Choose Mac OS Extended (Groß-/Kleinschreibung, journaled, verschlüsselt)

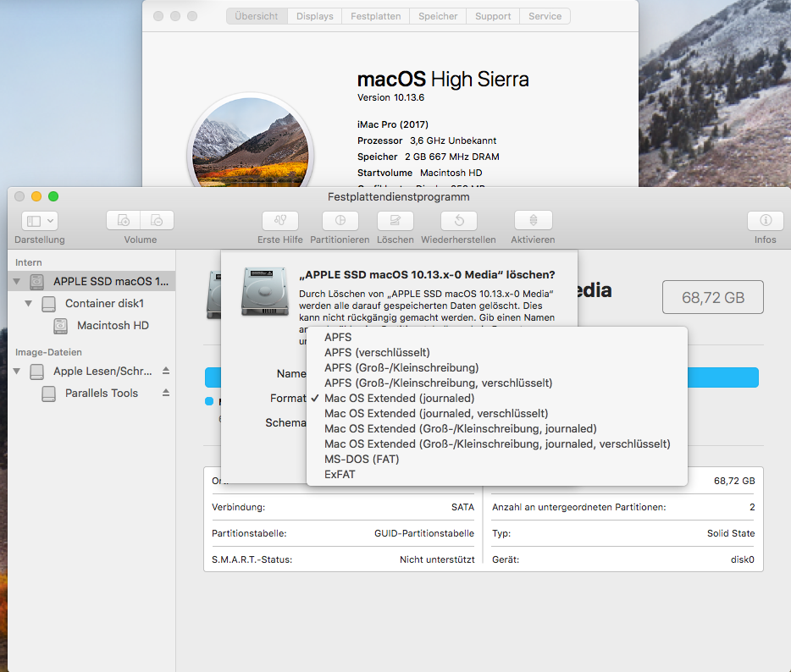pyautogui.click(x=497, y=443)
